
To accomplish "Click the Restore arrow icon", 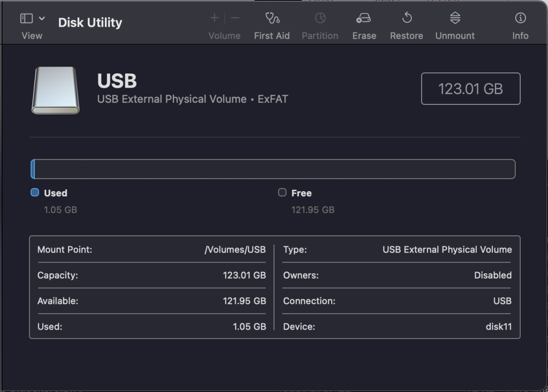I will [406, 19].
